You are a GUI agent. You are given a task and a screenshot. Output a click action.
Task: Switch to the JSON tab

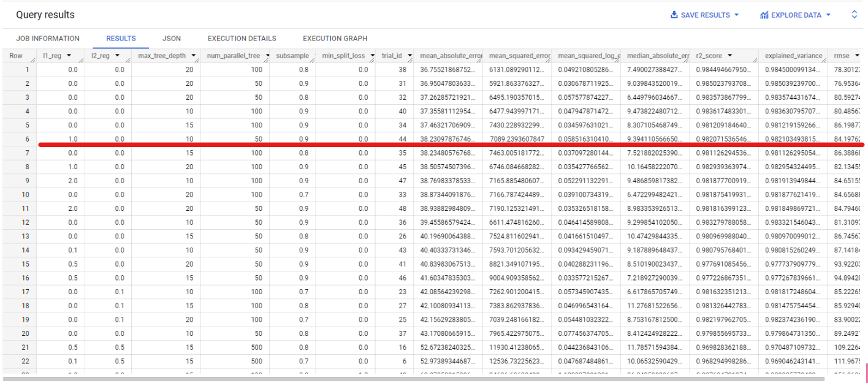click(172, 38)
